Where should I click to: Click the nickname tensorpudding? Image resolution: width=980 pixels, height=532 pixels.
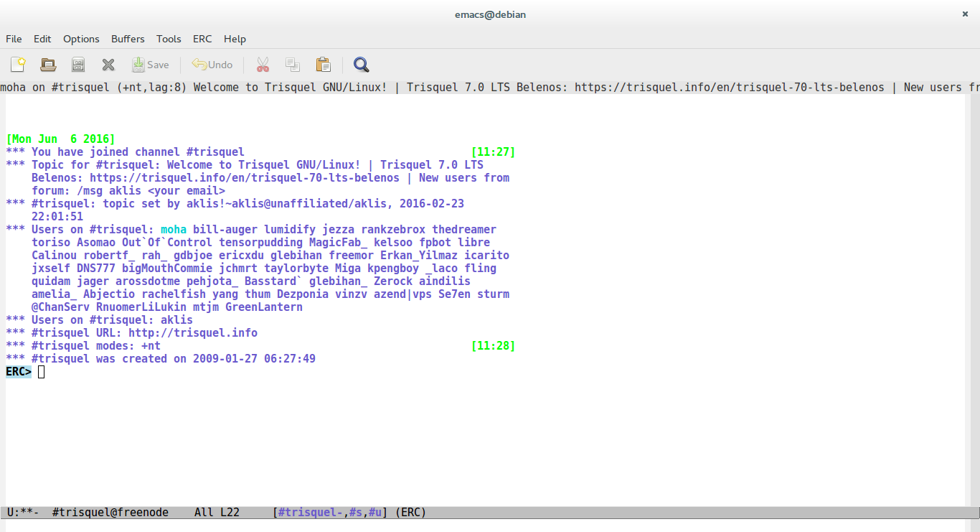click(261, 243)
